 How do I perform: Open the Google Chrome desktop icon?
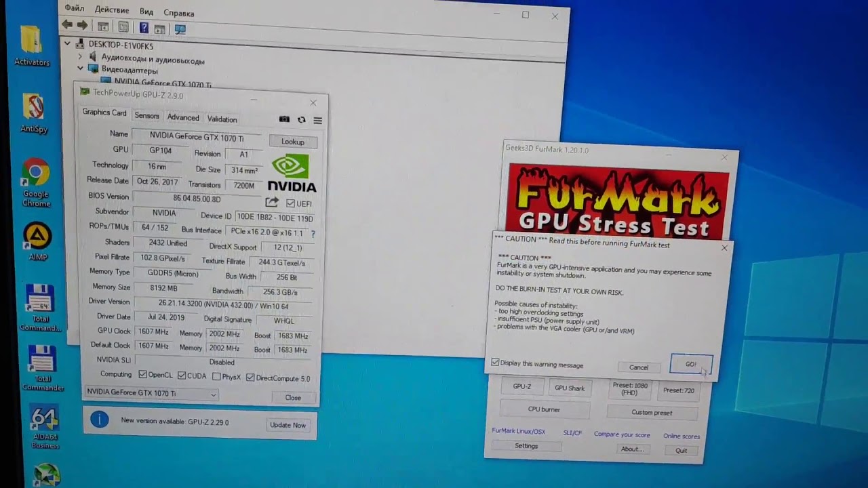(35, 182)
